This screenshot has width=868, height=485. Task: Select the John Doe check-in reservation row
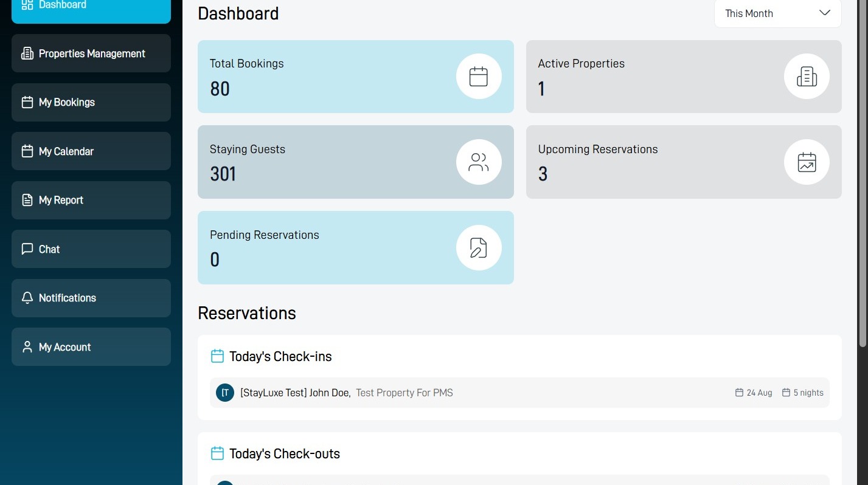pyautogui.click(x=519, y=393)
